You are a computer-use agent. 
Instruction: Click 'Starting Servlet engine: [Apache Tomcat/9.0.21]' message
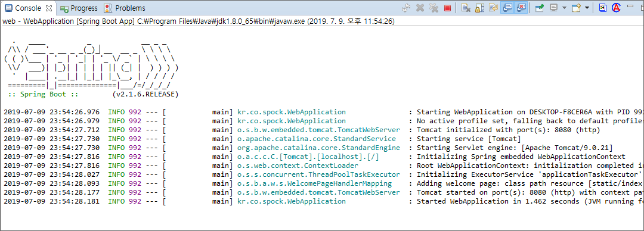click(x=515, y=148)
